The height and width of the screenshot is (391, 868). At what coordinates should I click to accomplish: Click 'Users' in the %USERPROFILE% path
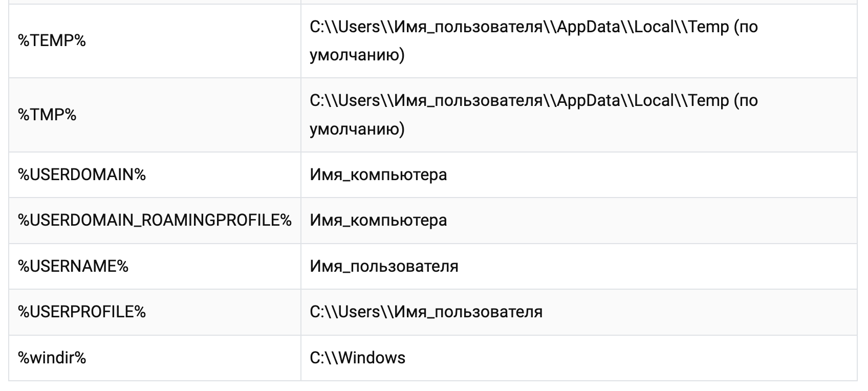(359, 312)
